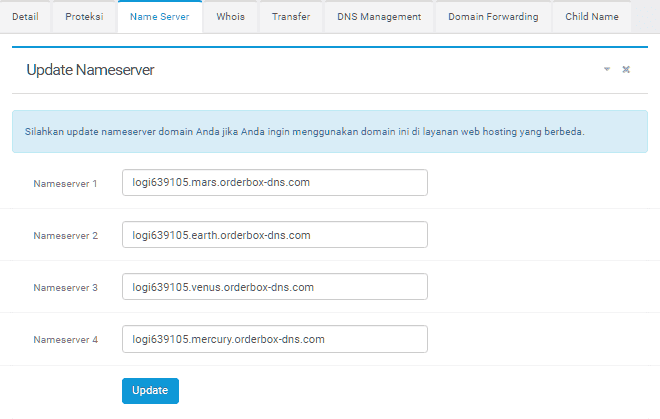Close the Update Nameserver panel

(x=626, y=69)
